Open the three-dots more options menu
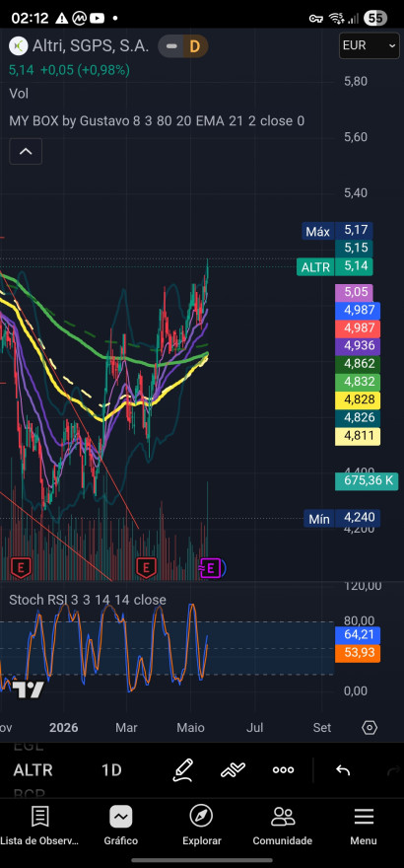 click(283, 770)
